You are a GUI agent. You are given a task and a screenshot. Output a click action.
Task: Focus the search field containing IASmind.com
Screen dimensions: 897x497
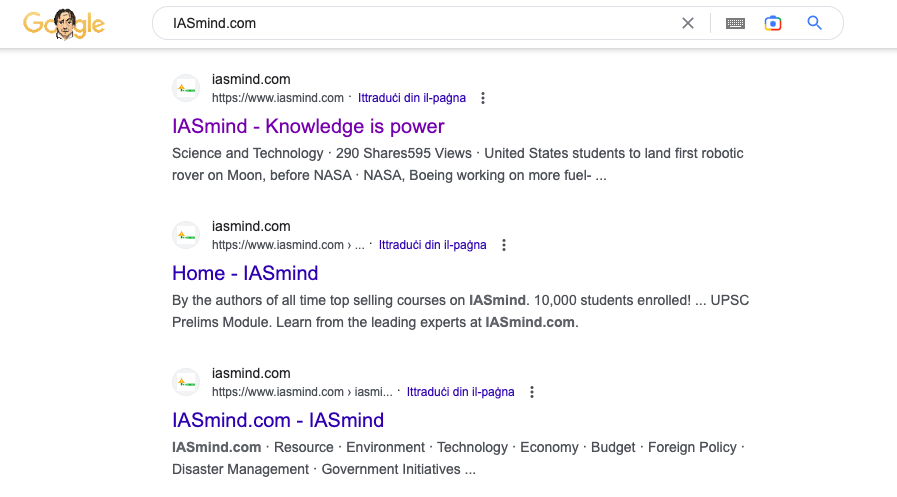tap(420, 23)
